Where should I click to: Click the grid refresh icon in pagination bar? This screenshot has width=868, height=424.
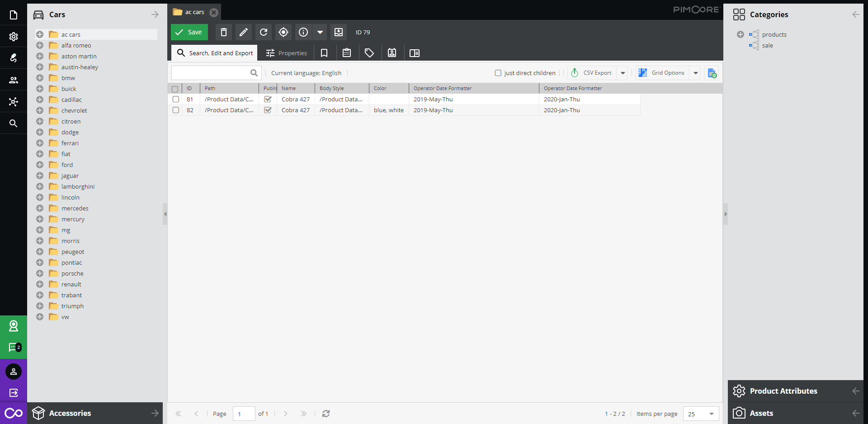point(326,414)
